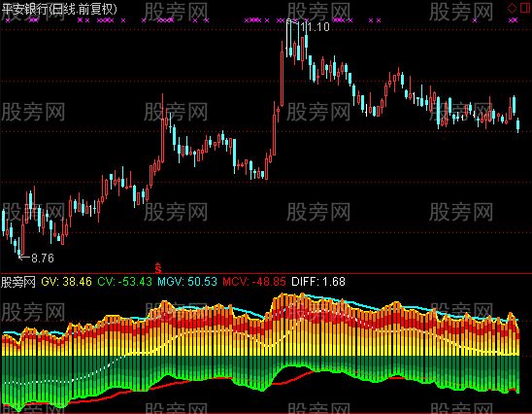Click the 8.76 low price label
The width and height of the screenshot is (532, 414).
(43, 259)
